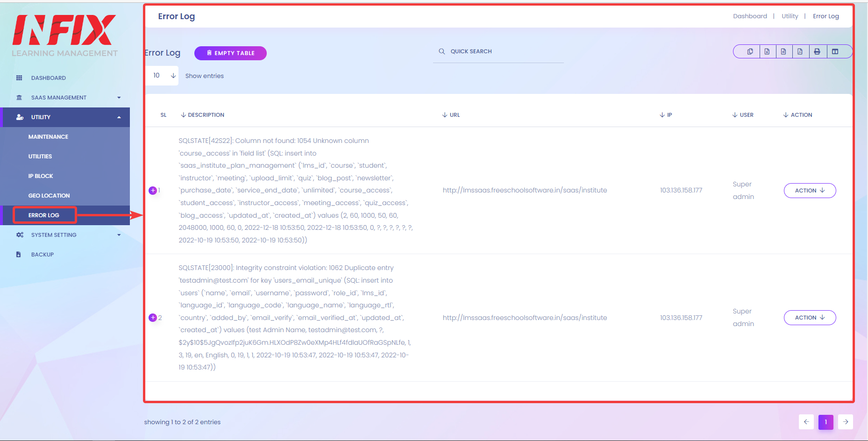The width and height of the screenshot is (868, 441).
Task: Click the Dashboard grid icon in sidebar
Action: click(19, 78)
